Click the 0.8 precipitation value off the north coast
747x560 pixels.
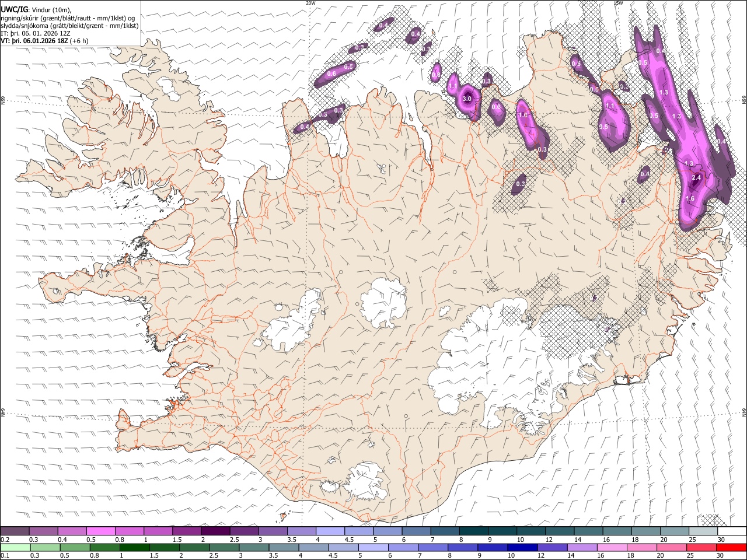[436, 75]
